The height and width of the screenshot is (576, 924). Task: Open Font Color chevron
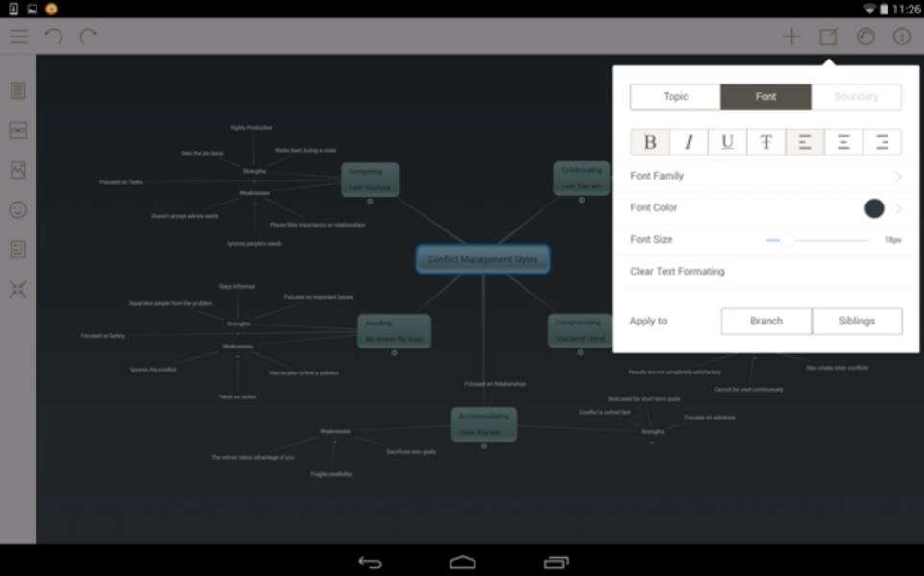[x=897, y=208]
